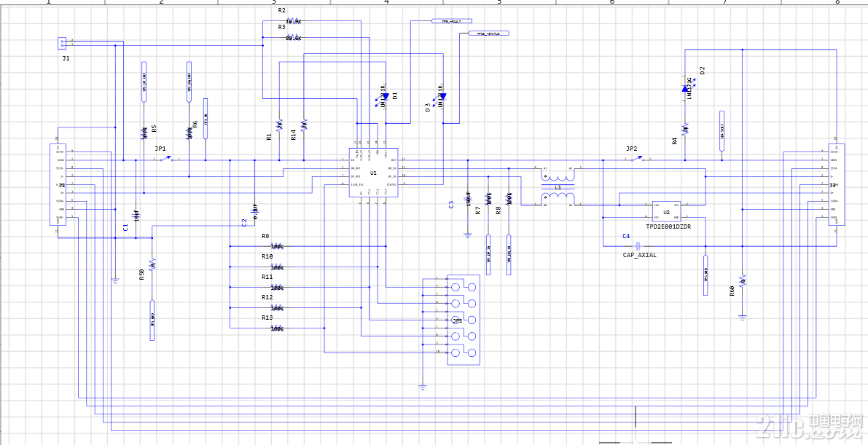Select the R13 100k resistor symbol

(x=277, y=328)
